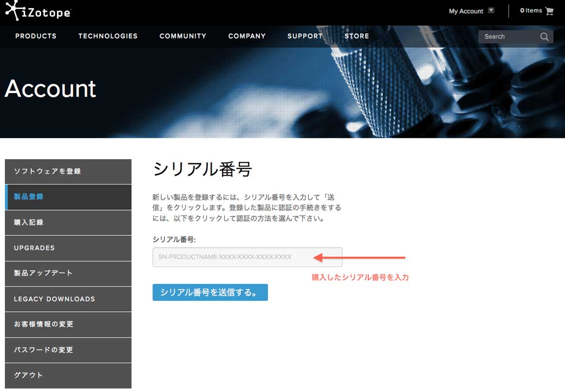
Task: Open the COMPANY menu
Action: point(247,36)
